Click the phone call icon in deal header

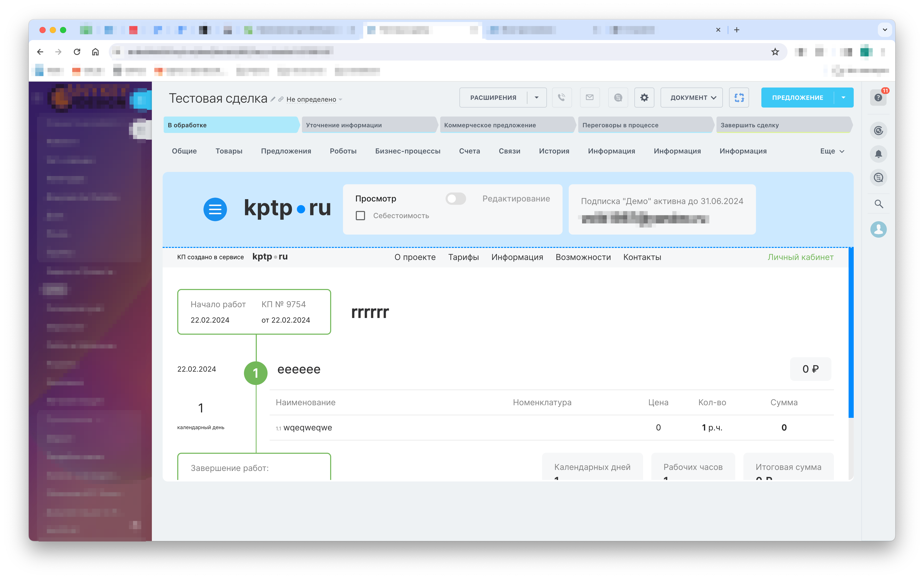pos(561,97)
